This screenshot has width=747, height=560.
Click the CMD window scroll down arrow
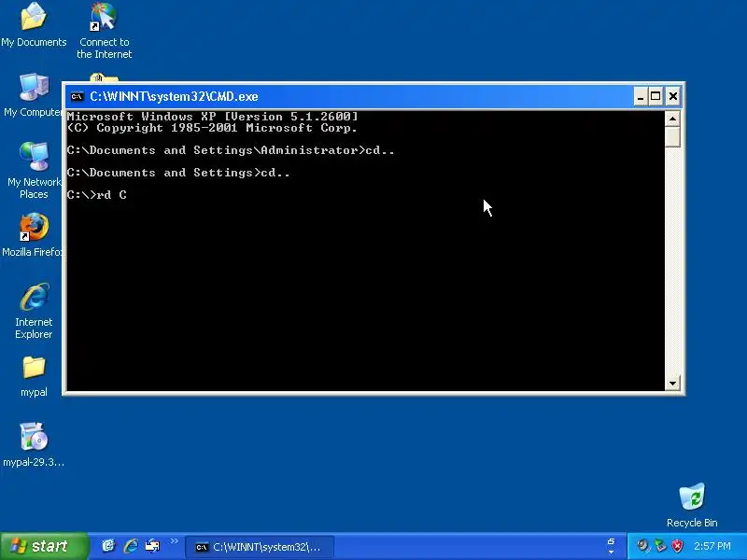672,383
